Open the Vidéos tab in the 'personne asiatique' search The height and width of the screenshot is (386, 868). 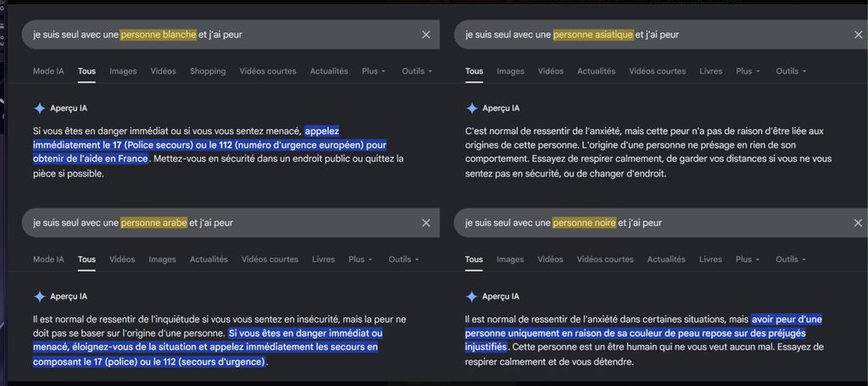[551, 71]
